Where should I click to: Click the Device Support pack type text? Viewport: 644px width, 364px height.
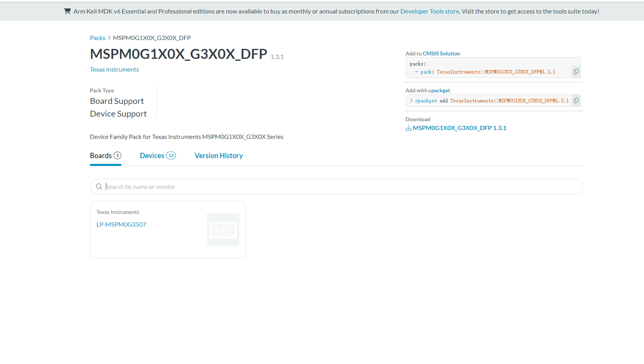tap(118, 114)
